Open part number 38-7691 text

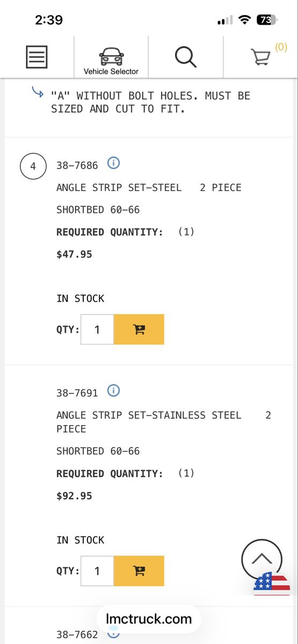77,393
